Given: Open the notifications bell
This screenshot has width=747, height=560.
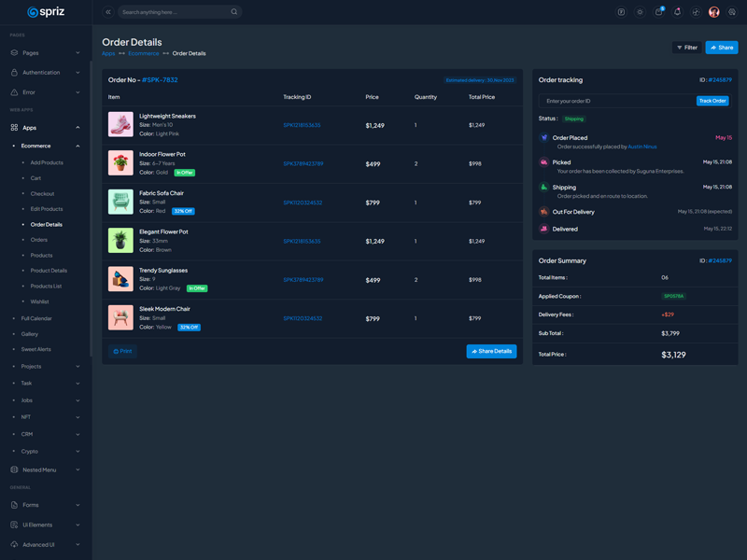Looking at the screenshot, I should [x=677, y=12].
